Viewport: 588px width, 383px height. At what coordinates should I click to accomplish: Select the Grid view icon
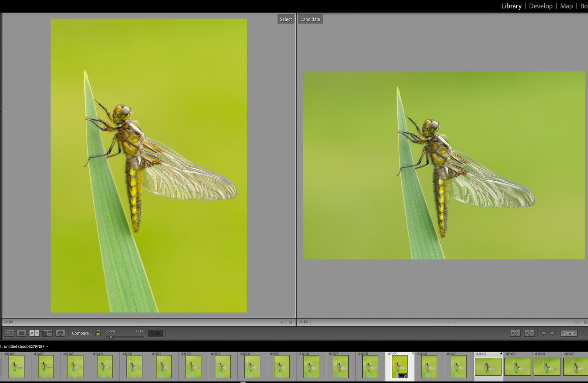[x=9, y=333]
